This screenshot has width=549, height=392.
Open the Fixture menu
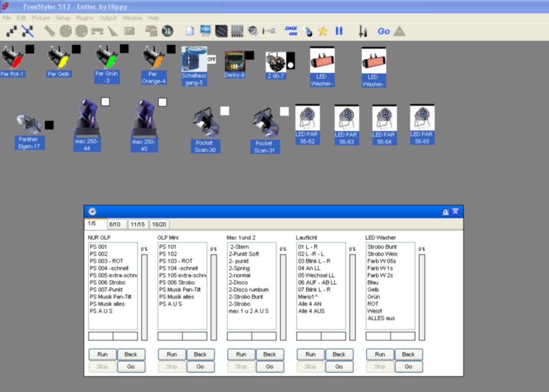click(x=41, y=18)
